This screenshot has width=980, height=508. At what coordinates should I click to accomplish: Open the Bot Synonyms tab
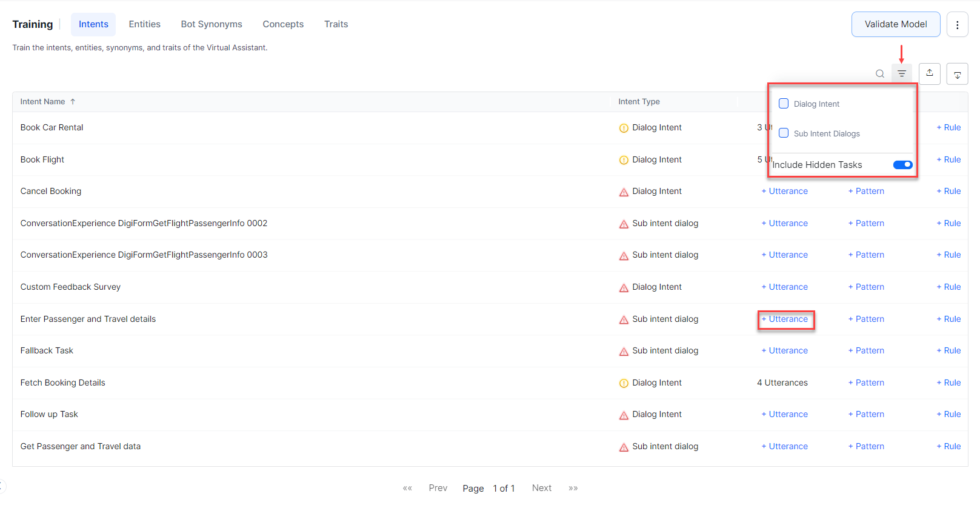click(x=211, y=24)
